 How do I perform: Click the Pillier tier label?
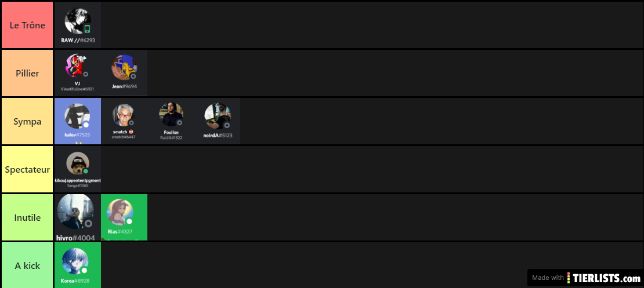pos(27,73)
